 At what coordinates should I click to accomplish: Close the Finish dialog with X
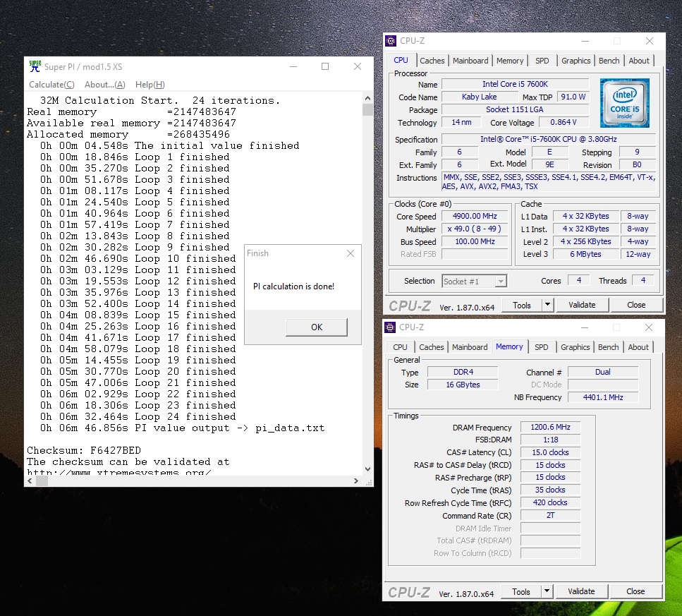click(x=351, y=253)
